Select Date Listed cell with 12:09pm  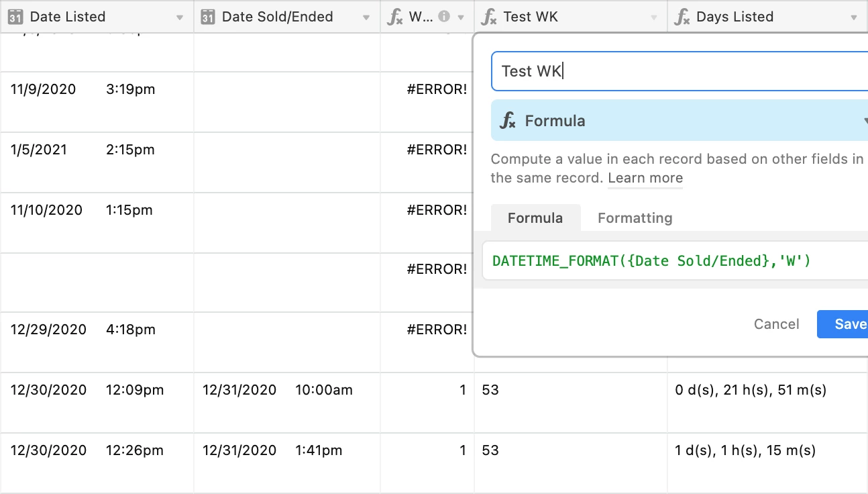97,403
